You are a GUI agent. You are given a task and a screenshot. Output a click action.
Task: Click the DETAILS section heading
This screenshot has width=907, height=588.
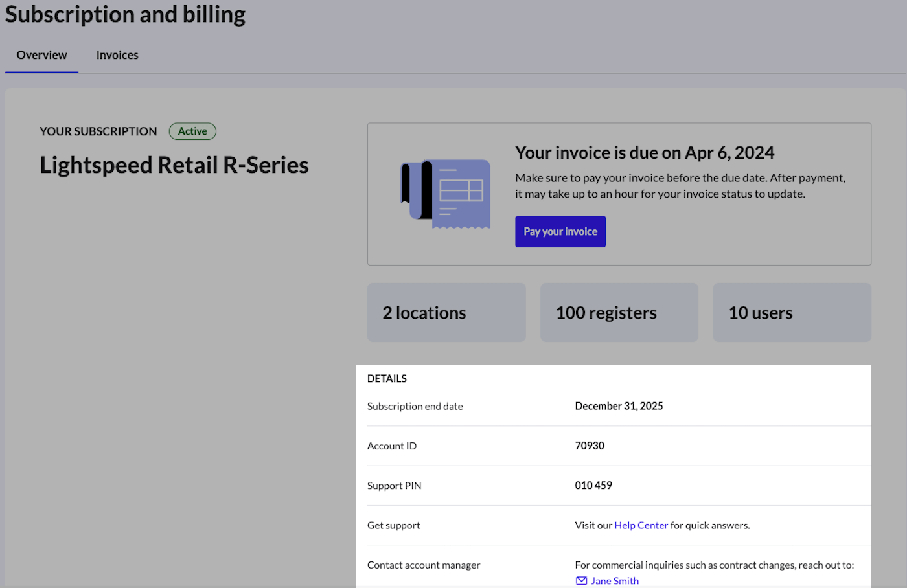coord(387,379)
